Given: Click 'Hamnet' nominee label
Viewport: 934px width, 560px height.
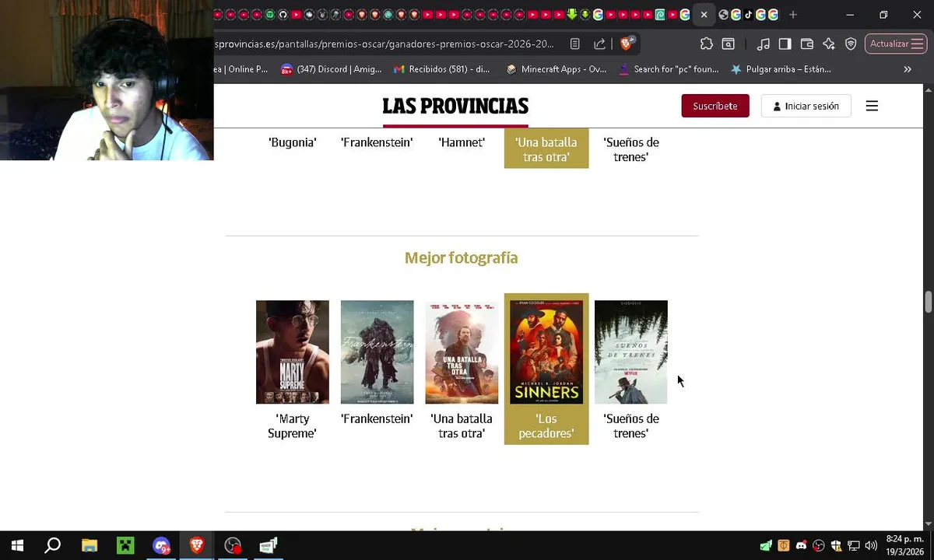Looking at the screenshot, I should click(462, 142).
